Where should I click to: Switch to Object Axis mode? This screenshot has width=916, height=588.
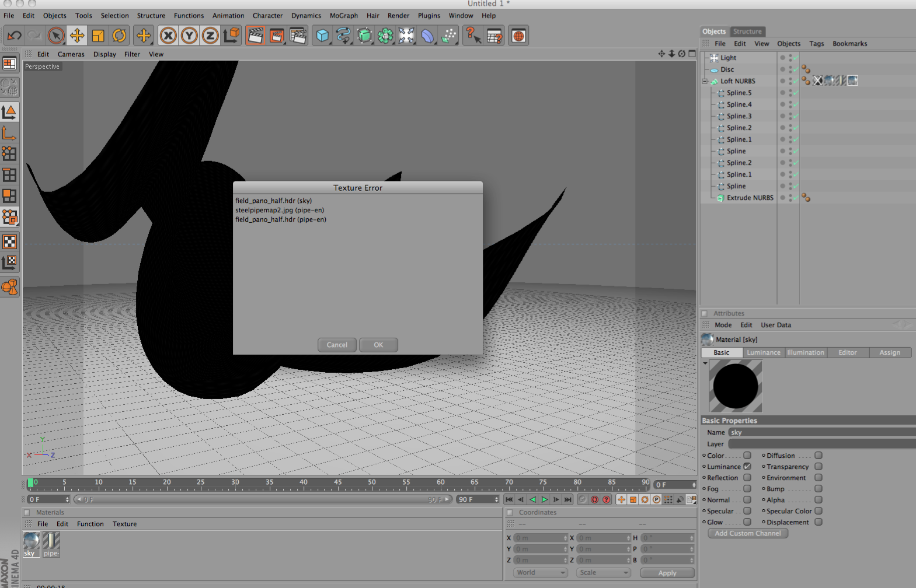point(9,133)
